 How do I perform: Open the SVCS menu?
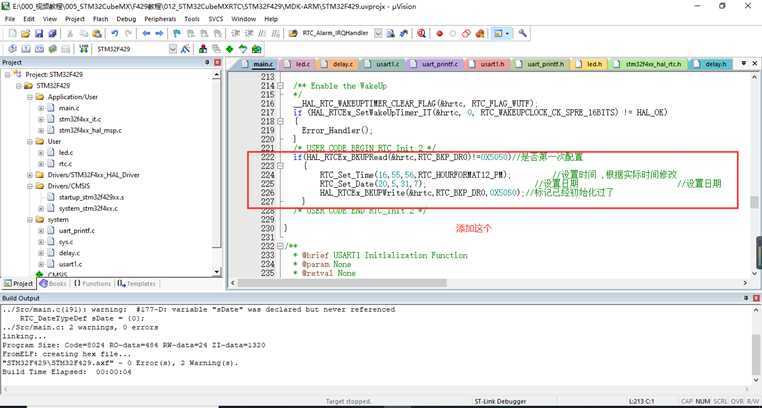(216, 19)
